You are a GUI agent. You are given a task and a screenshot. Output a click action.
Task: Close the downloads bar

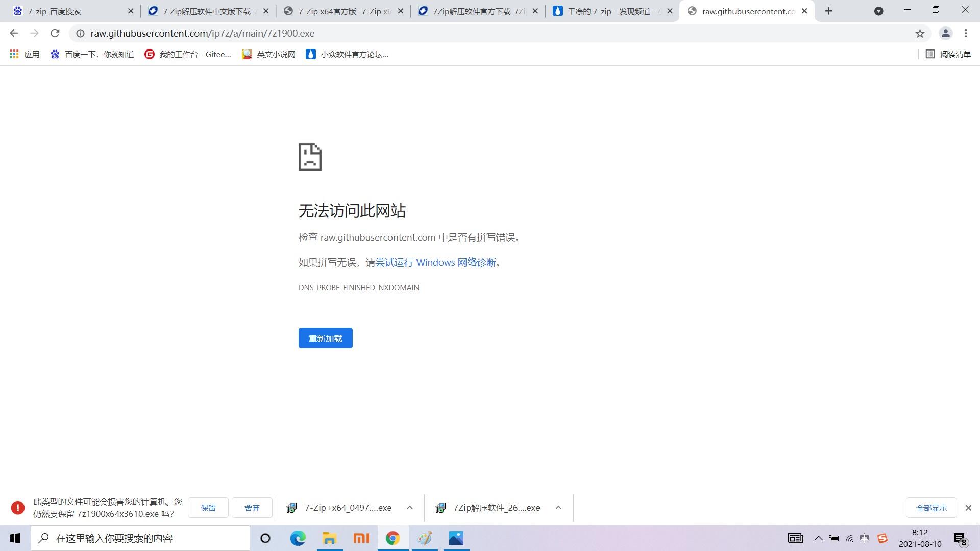[x=968, y=508]
